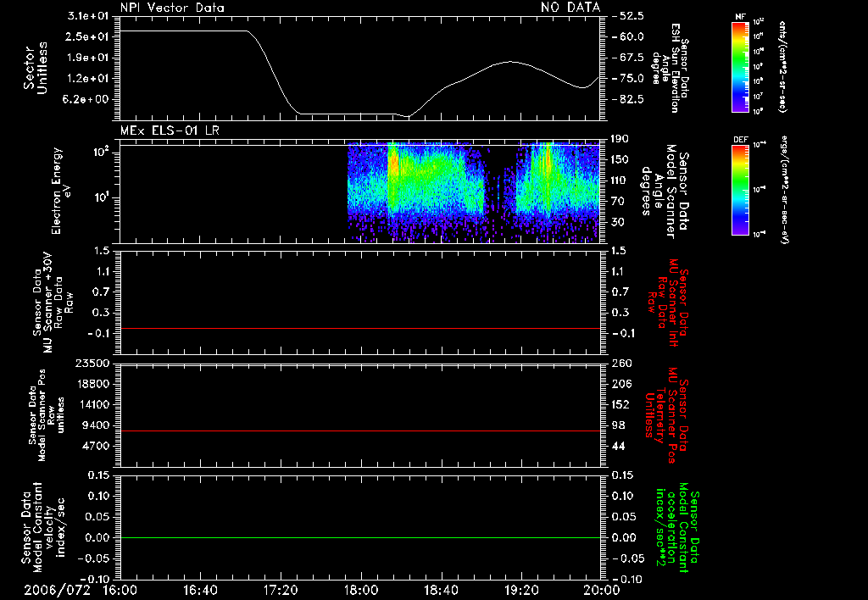Select the "Electron Energy eV" axis label
The image size is (868, 600).
click(x=62, y=191)
